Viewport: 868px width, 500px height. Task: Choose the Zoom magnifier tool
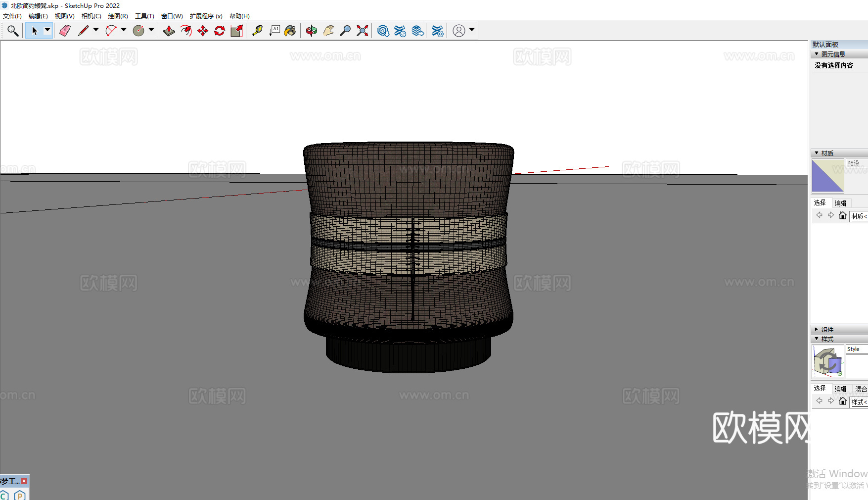[345, 31]
